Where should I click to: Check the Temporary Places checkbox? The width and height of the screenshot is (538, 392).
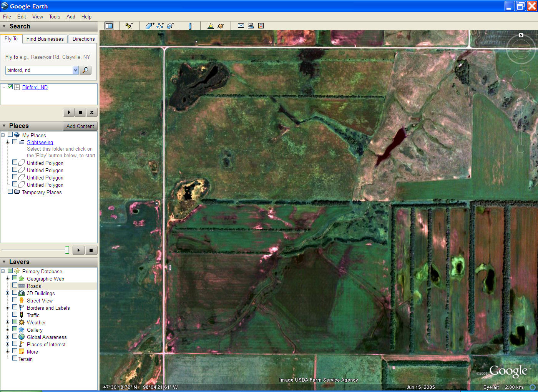pyautogui.click(x=10, y=192)
